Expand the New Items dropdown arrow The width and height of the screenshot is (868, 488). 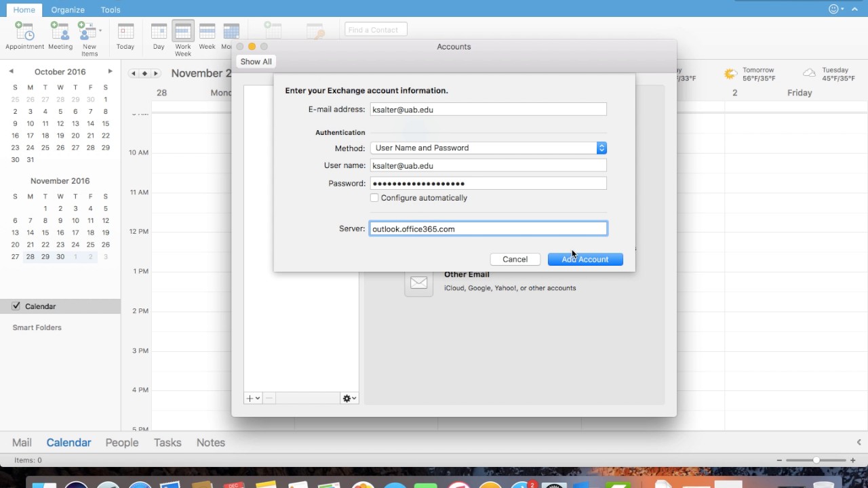100,30
